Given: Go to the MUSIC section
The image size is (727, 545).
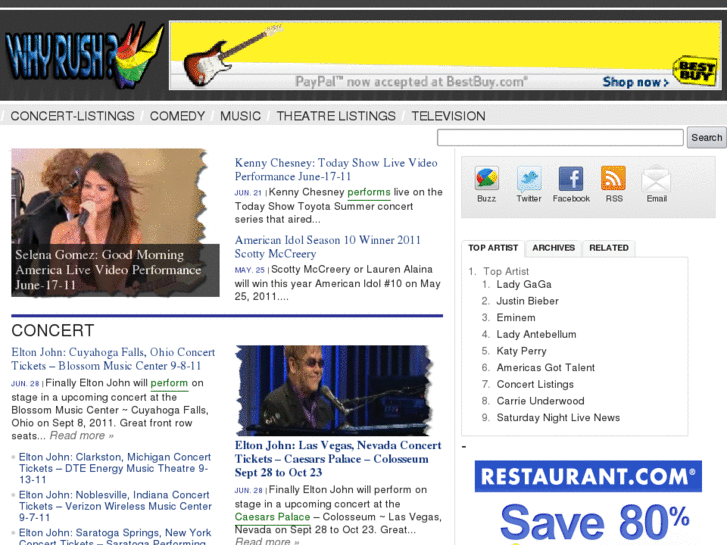Looking at the screenshot, I should point(240,116).
